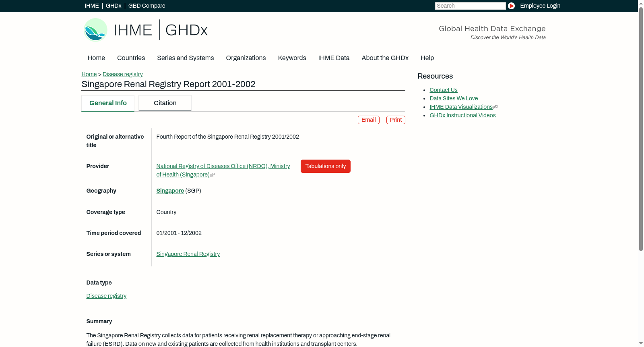Open Disease registry data type link
The height and width of the screenshot is (347, 644).
coord(106,296)
